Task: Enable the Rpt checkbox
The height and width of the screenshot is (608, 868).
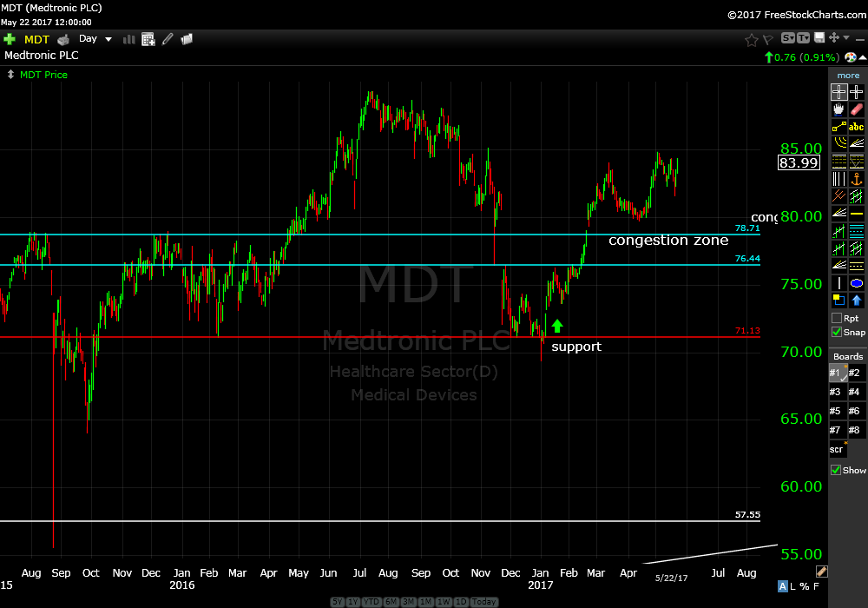Action: click(x=837, y=318)
